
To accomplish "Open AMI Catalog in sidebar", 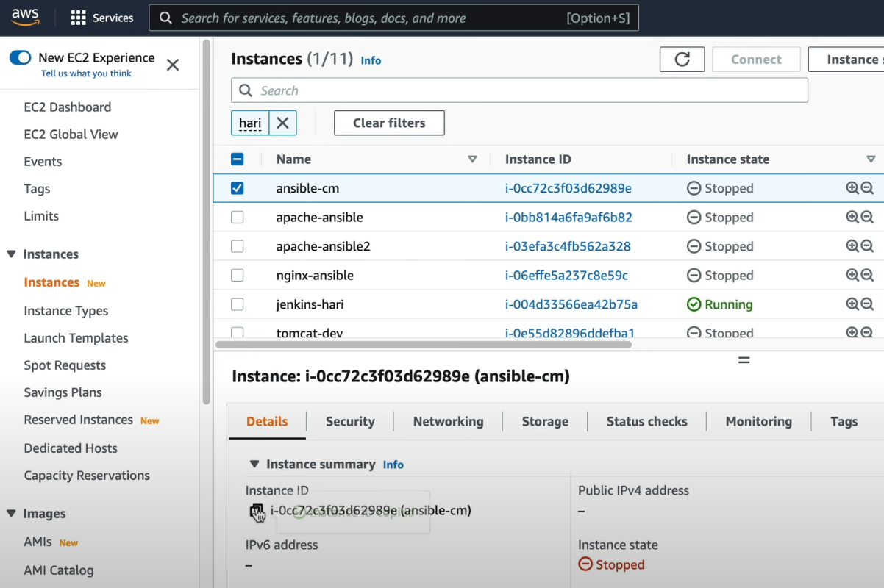I will [59, 570].
